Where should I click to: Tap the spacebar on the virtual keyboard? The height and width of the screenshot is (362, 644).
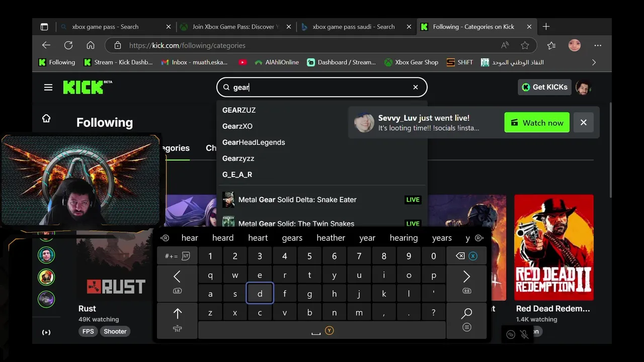coord(322,330)
